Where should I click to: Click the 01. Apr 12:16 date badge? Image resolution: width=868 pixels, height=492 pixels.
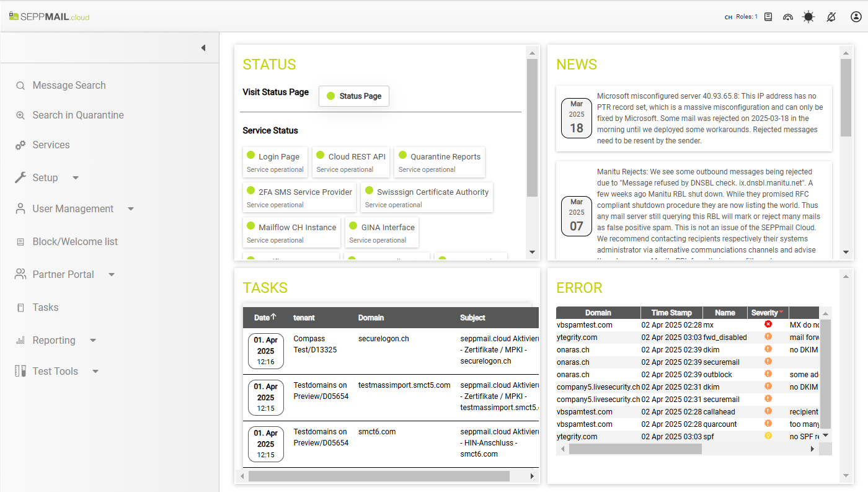pyautogui.click(x=265, y=351)
